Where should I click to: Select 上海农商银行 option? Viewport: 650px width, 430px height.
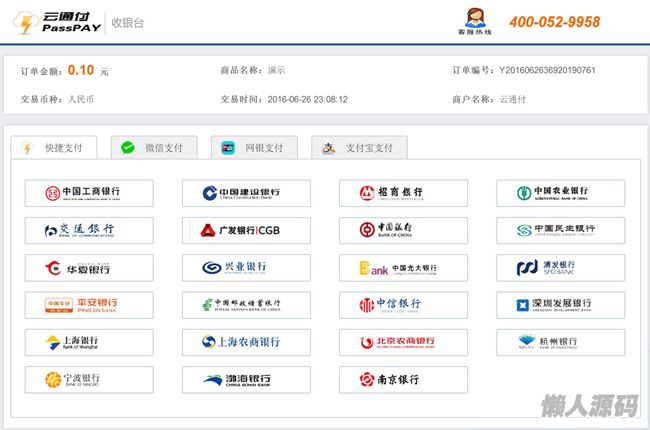point(246,343)
